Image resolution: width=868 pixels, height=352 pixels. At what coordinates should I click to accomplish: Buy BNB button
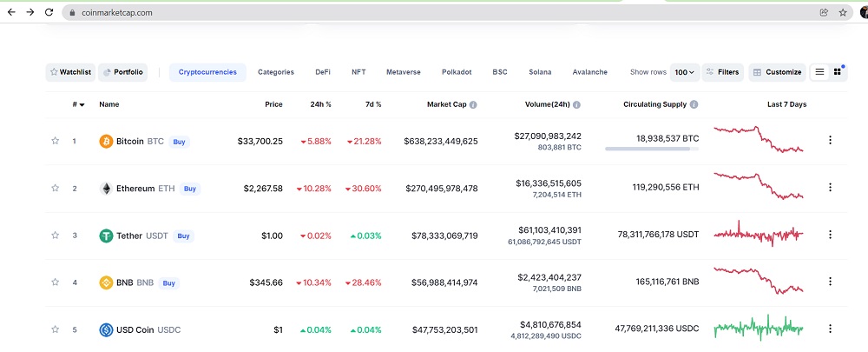tap(169, 283)
